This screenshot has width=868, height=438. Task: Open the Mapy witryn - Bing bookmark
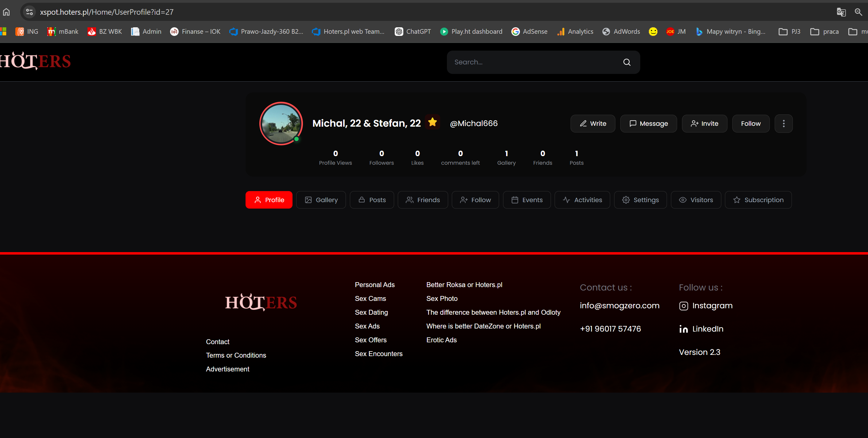point(730,32)
